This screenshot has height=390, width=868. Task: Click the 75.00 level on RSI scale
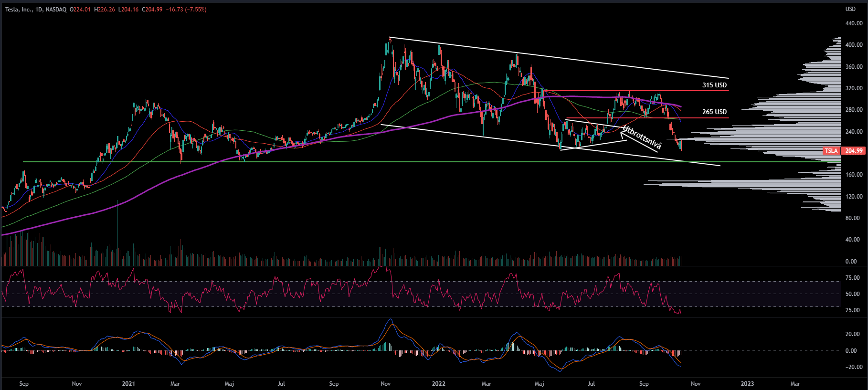(852, 278)
